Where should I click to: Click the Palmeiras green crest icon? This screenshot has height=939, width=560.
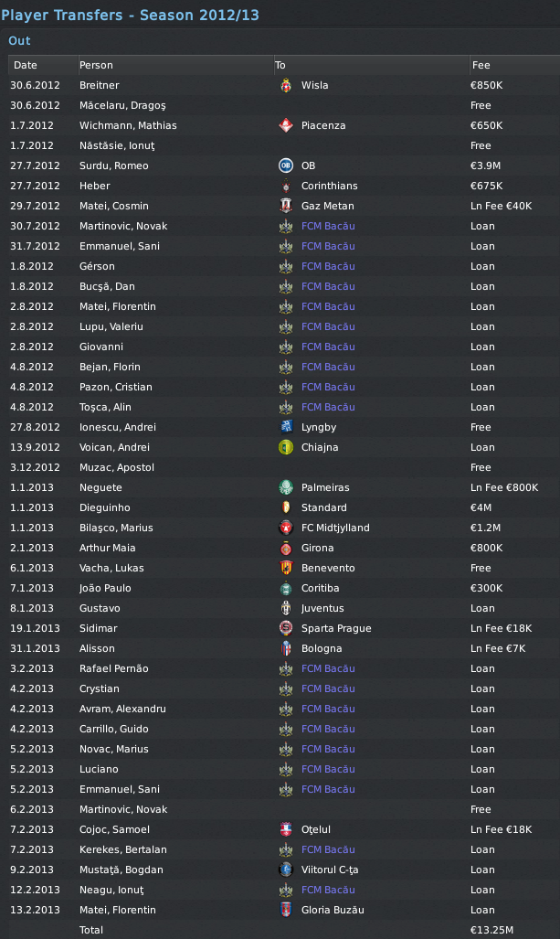285,487
